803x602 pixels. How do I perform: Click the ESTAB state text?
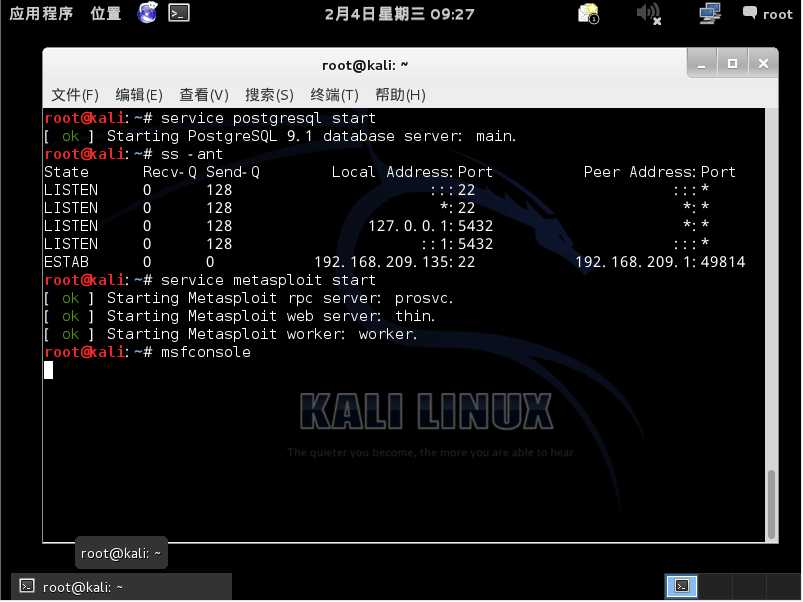[66, 262]
